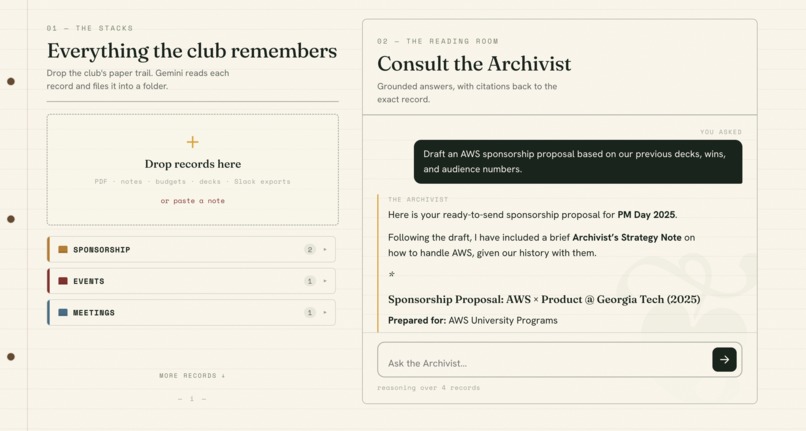Click the Events record count badge
Viewport: 806px width, 431px height.
point(309,281)
